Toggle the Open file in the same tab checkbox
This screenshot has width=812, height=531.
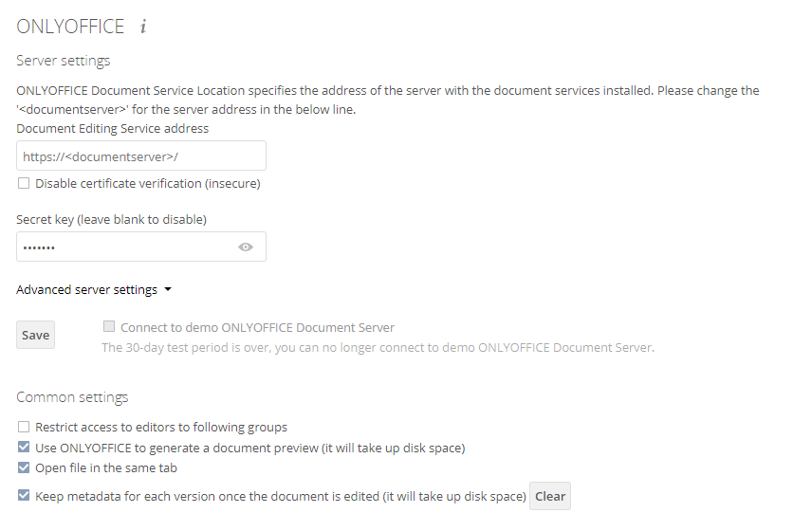point(24,467)
